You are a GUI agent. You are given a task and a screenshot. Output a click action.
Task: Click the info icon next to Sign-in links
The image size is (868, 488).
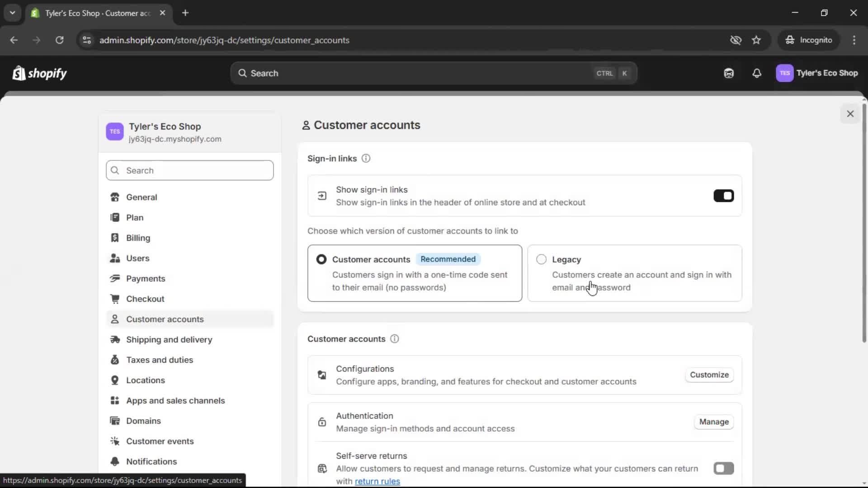coord(366,159)
